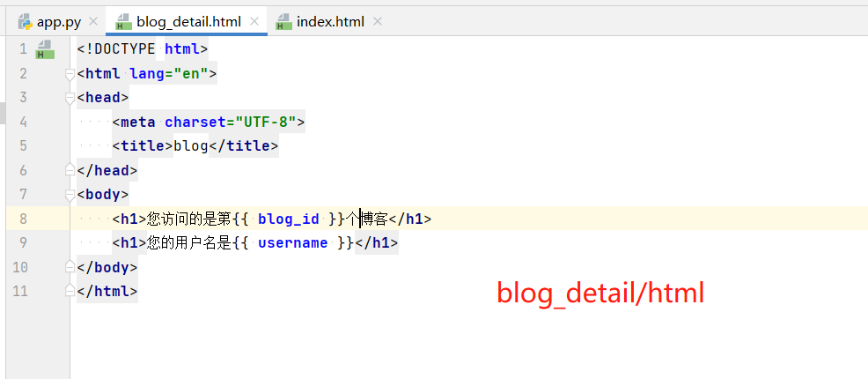This screenshot has height=379, width=868.
Task: Click the HTML file icon on blog_detail.html tab
Action: [x=123, y=22]
